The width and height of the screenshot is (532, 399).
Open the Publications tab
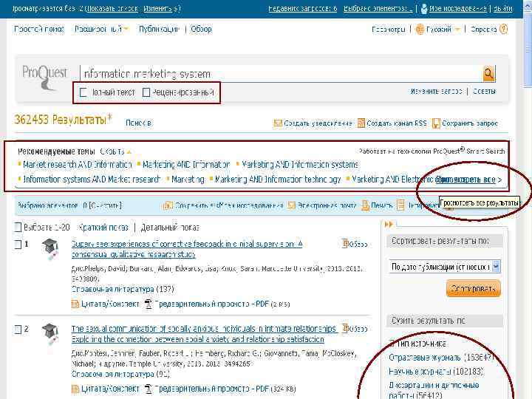(x=159, y=29)
